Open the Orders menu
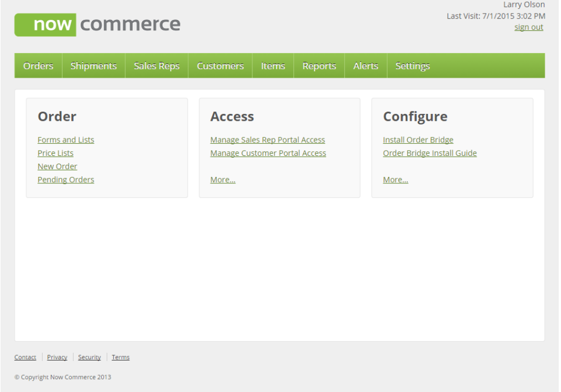 coord(37,65)
